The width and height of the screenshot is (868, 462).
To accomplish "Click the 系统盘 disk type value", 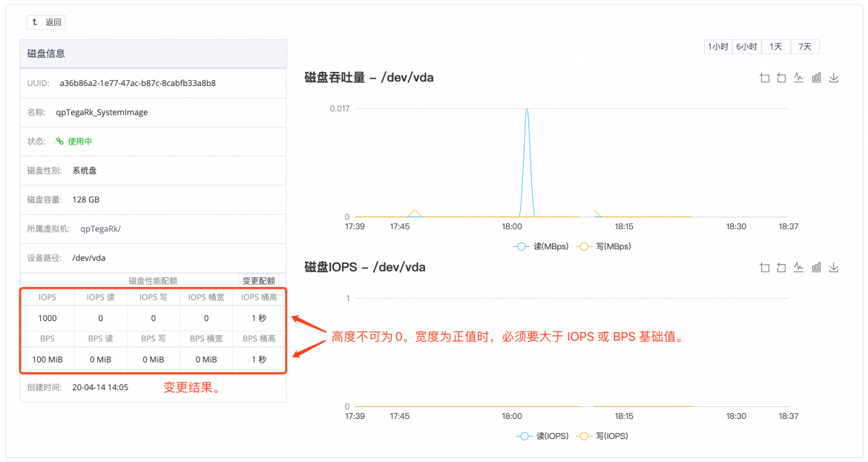I will click(x=84, y=171).
